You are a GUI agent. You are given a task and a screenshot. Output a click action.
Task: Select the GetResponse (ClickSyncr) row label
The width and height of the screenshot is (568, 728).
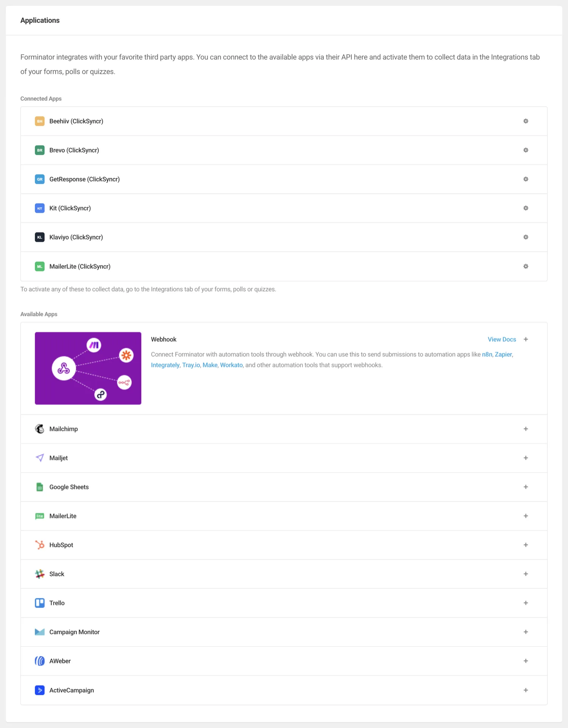tap(84, 179)
